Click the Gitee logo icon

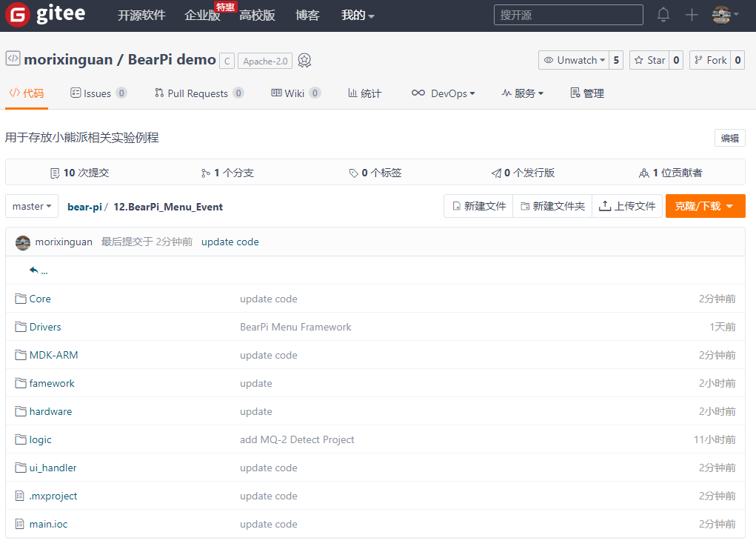point(17,15)
